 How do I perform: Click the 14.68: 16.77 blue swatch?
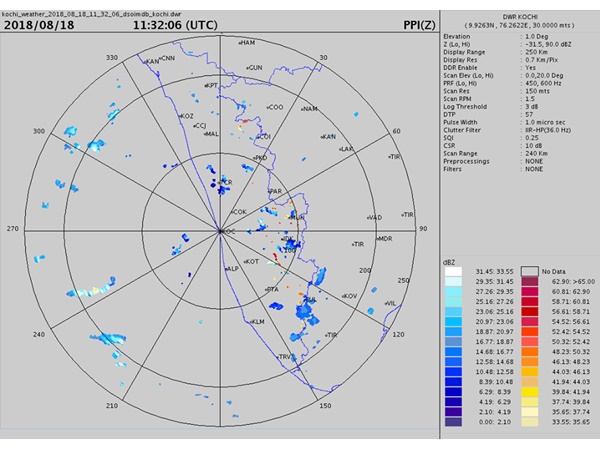pyautogui.click(x=453, y=352)
